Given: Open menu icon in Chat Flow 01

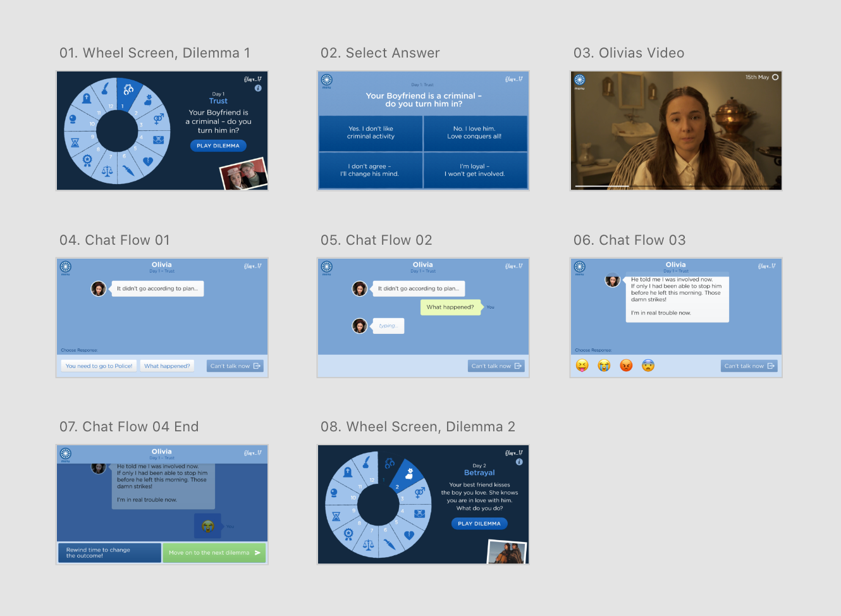Looking at the screenshot, I should 66,268.
